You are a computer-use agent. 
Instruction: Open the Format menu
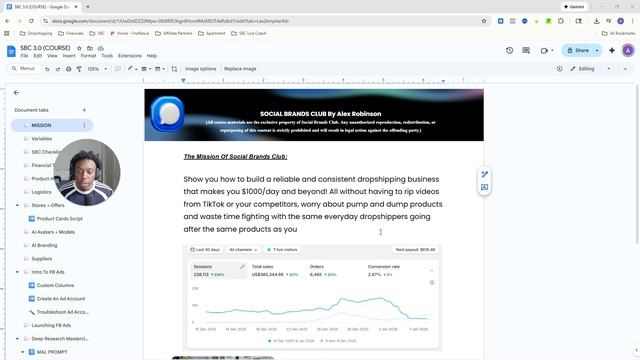click(x=88, y=56)
